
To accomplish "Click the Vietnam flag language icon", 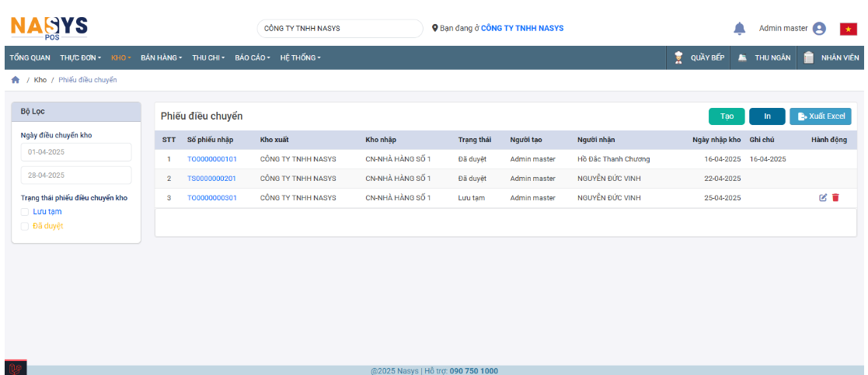I will 848,29.
